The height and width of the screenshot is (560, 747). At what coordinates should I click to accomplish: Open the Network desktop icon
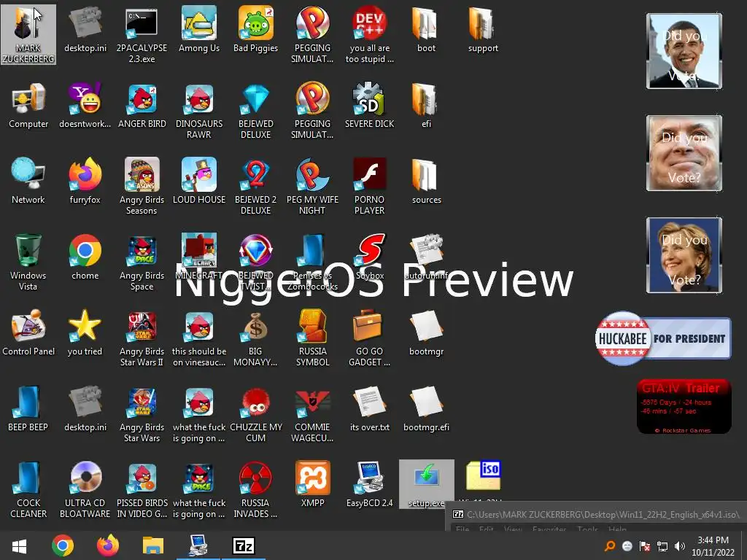point(28,181)
